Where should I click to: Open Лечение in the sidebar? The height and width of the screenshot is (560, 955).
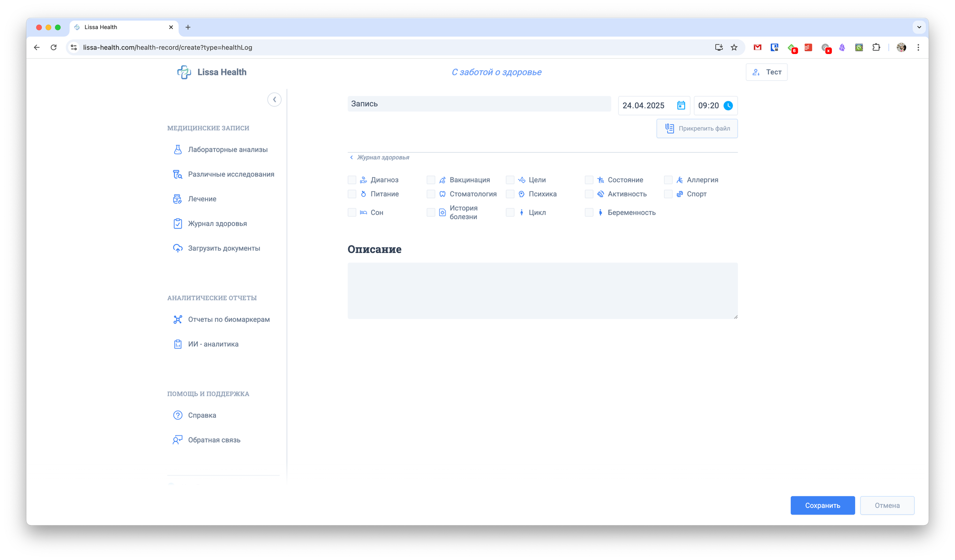click(202, 199)
